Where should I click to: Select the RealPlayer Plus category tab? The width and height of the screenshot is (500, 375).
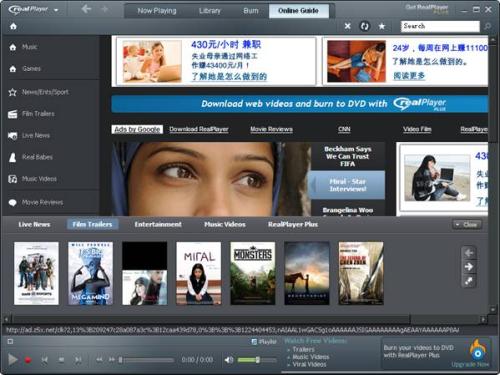pyautogui.click(x=293, y=224)
